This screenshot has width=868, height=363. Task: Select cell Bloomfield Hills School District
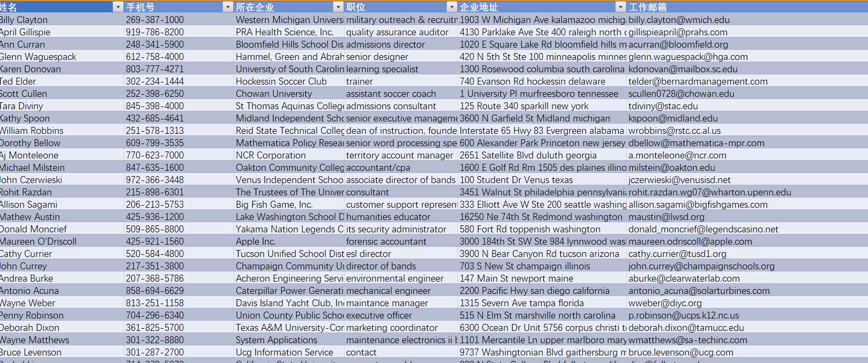pos(289,44)
